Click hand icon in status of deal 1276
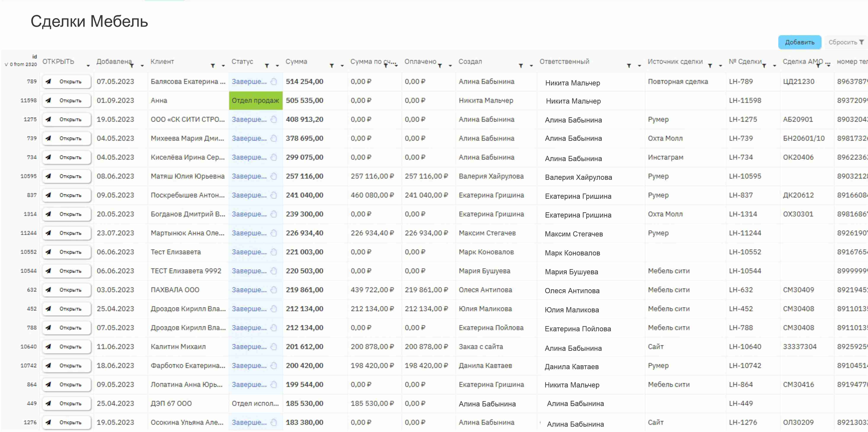This screenshot has width=868, height=432. pyautogui.click(x=274, y=422)
